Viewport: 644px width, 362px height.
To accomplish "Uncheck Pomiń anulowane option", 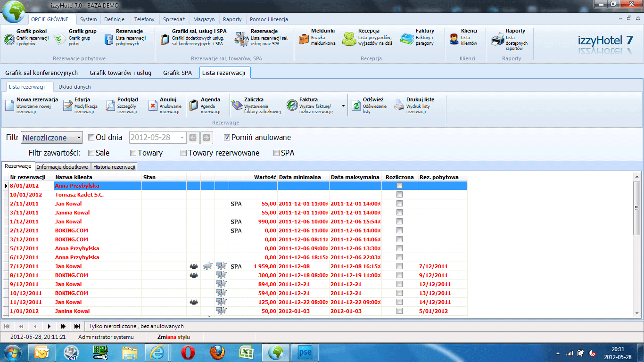I will [227, 138].
